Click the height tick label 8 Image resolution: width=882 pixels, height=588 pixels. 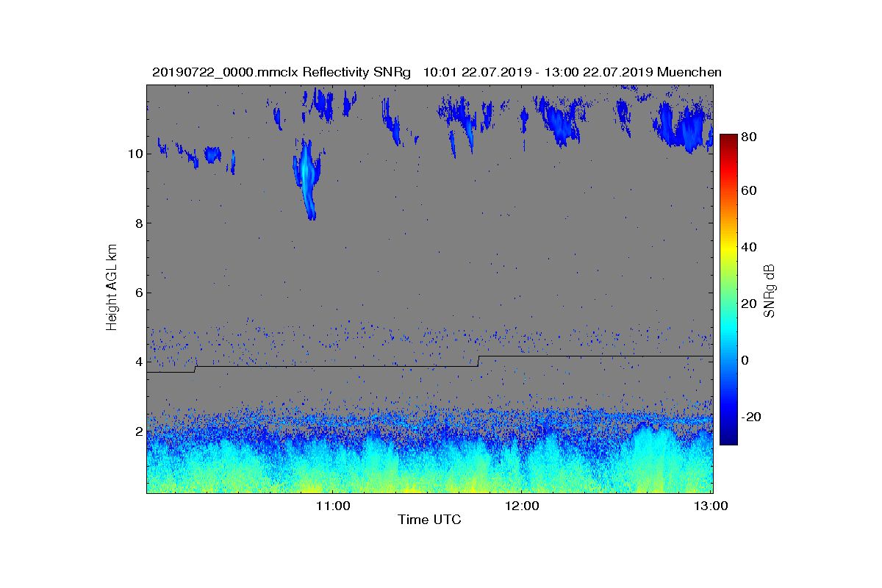(x=138, y=223)
